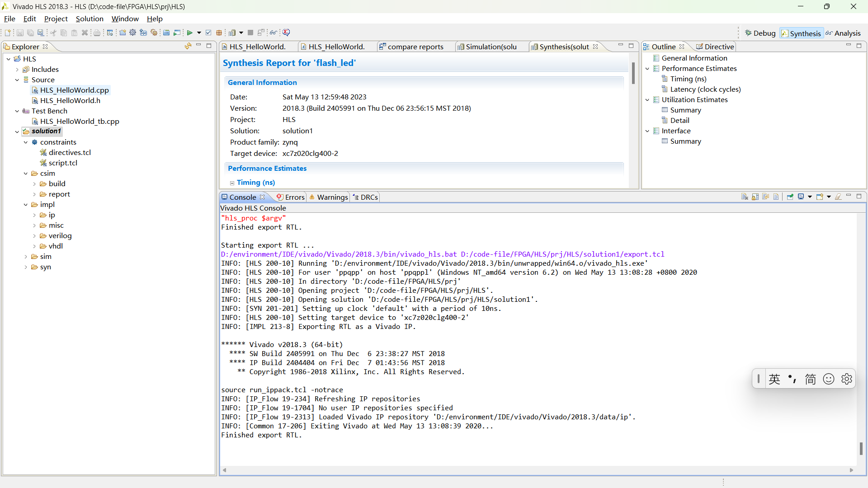Click the New File toolbar icon
Viewport: 868px width, 488px height.
pyautogui.click(x=8, y=33)
